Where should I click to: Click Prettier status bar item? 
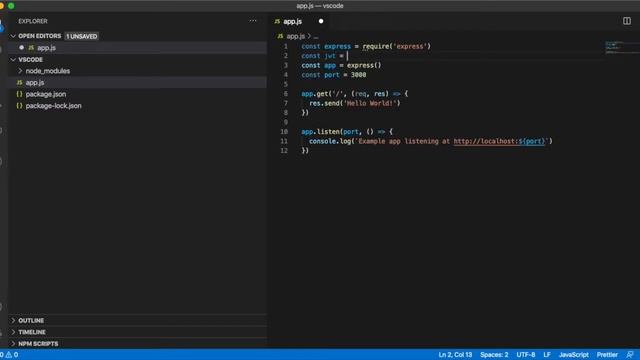point(607,355)
